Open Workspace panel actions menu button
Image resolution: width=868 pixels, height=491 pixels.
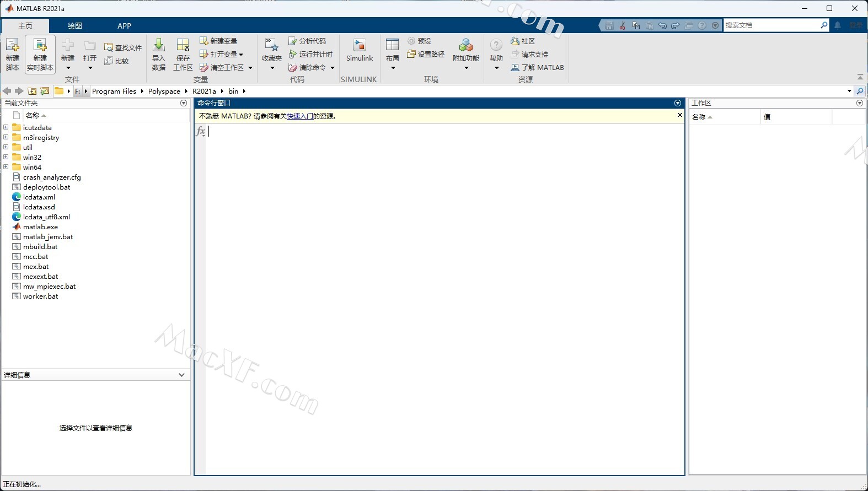pos(859,103)
